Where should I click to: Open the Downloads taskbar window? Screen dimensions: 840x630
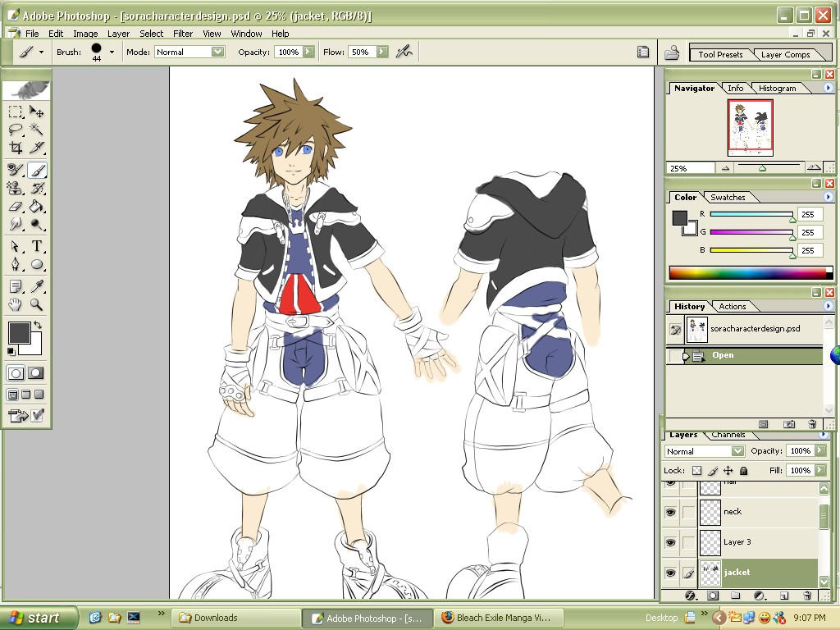(235, 618)
